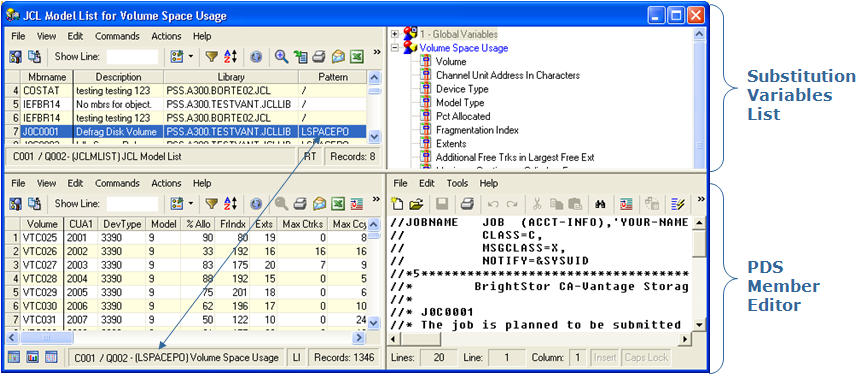Expand PDS Member Editor toolbar overflow chevron
The width and height of the screenshot is (868, 375).
coord(701,199)
